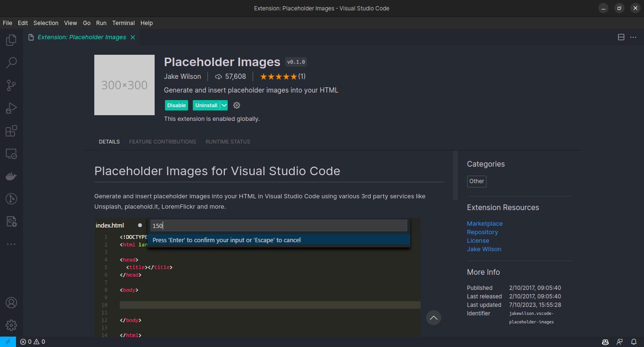This screenshot has width=644, height=347.
Task: Open the editor More Actions ellipsis menu
Action: [633, 37]
